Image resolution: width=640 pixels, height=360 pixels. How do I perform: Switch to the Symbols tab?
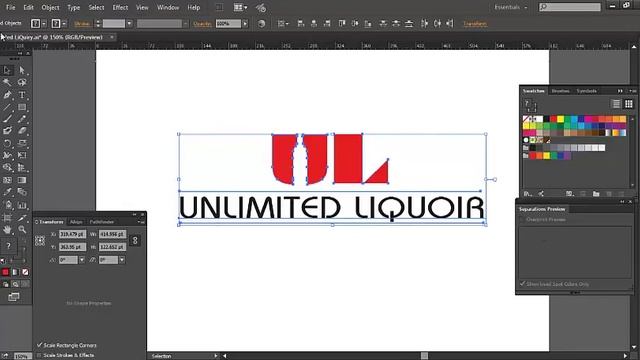tap(587, 91)
